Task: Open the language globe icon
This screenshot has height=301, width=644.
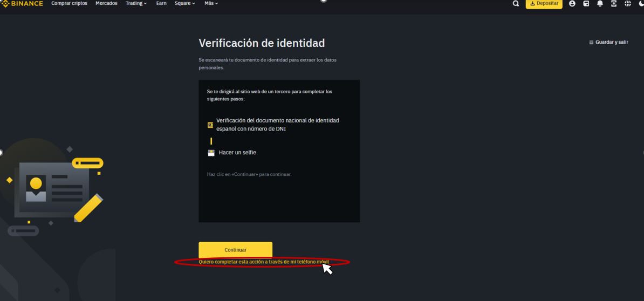Action: 628,4
